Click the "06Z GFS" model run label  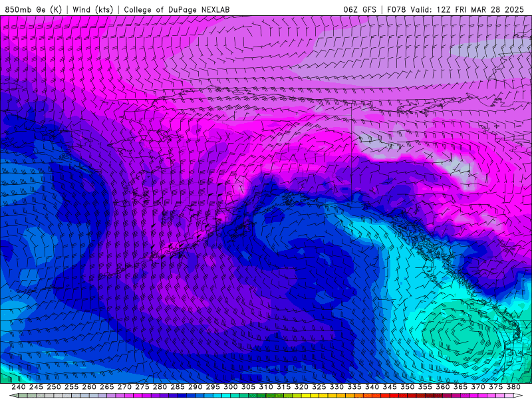tap(360, 9)
